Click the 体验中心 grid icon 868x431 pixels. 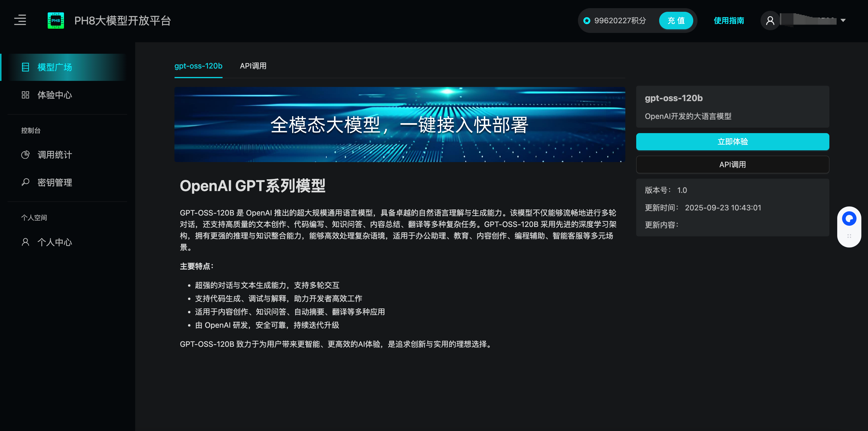point(25,95)
